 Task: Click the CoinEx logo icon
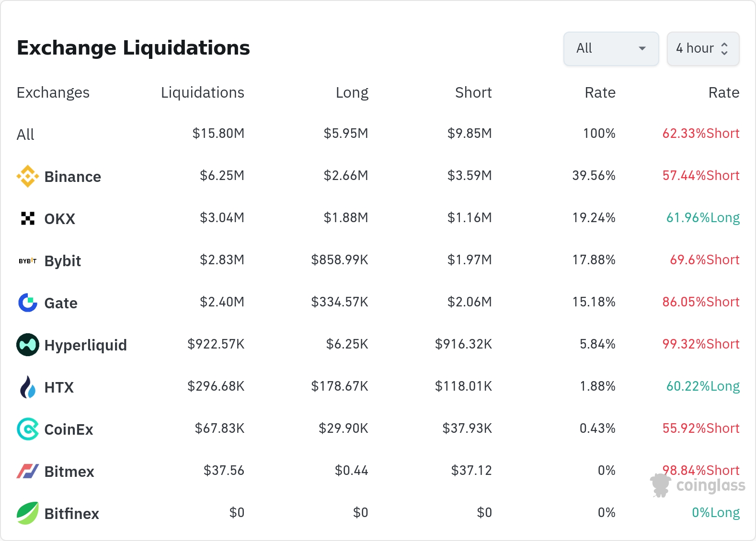[28, 429]
